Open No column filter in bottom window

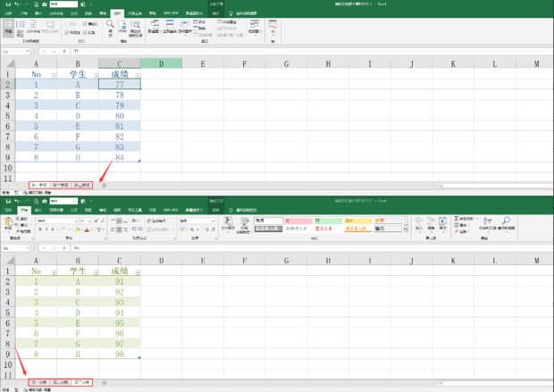[55, 272]
